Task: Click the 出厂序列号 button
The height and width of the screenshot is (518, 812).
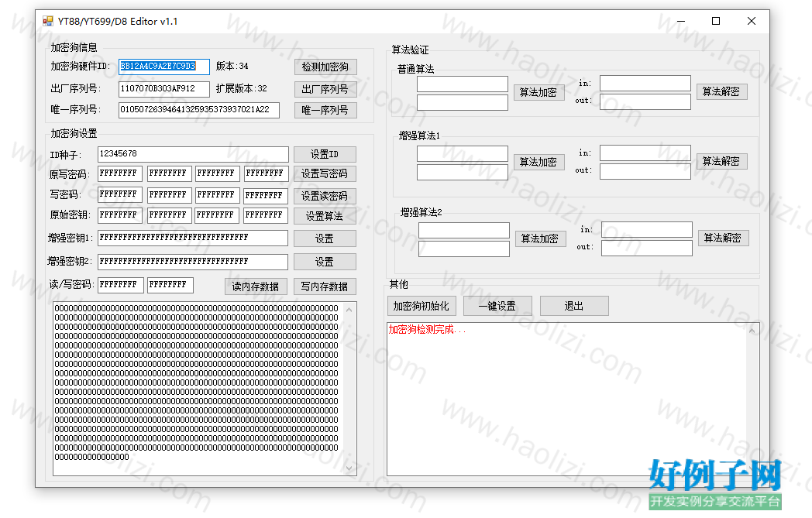Action: pos(325,89)
